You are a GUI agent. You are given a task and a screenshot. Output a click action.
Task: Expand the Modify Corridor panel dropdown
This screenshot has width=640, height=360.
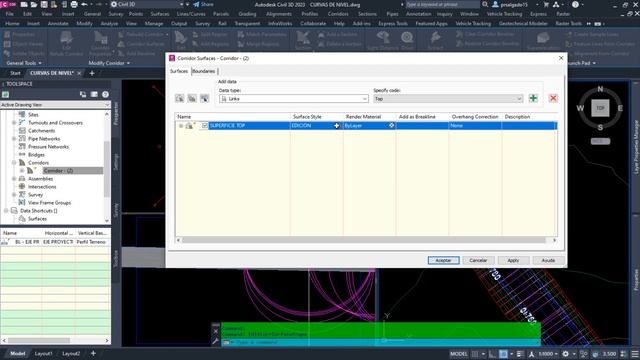[x=109, y=63]
